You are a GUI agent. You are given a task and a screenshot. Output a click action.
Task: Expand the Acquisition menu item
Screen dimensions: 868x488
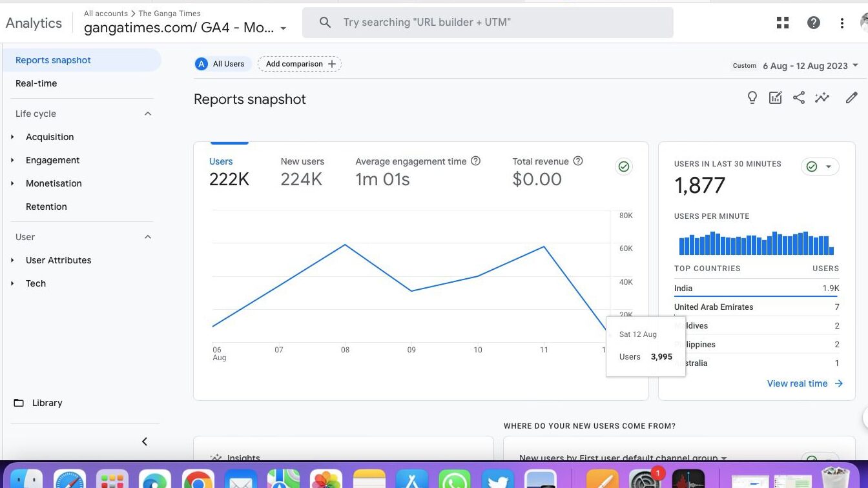point(50,137)
